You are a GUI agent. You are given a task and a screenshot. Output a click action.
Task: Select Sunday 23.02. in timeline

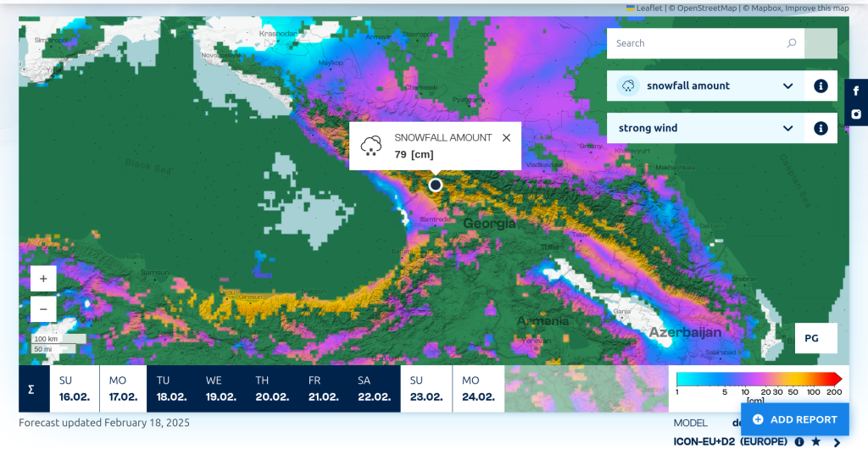pyautogui.click(x=426, y=389)
